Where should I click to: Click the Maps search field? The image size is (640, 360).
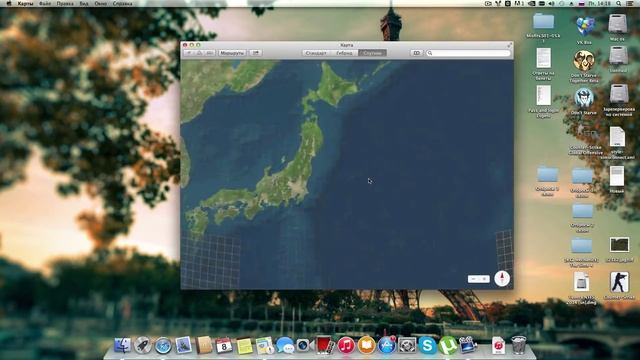click(x=468, y=53)
